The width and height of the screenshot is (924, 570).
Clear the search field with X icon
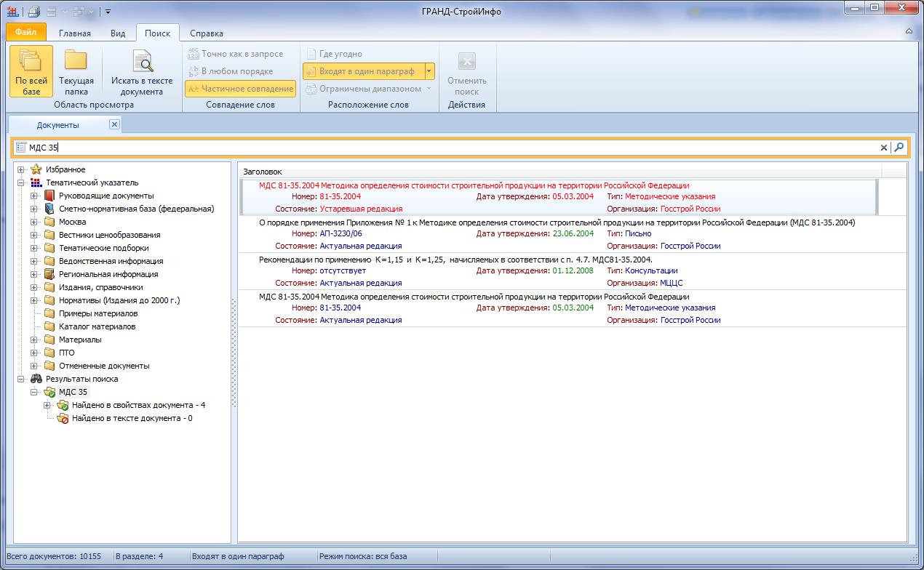pos(884,148)
